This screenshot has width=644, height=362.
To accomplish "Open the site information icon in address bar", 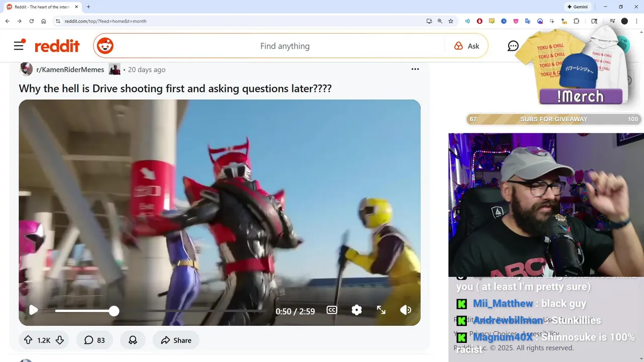I will coord(58,21).
